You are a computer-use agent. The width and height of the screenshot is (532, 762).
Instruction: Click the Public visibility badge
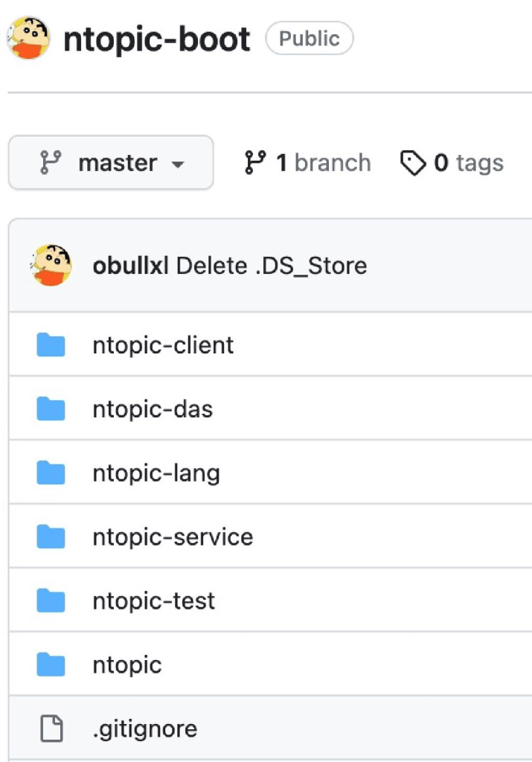pos(309,39)
